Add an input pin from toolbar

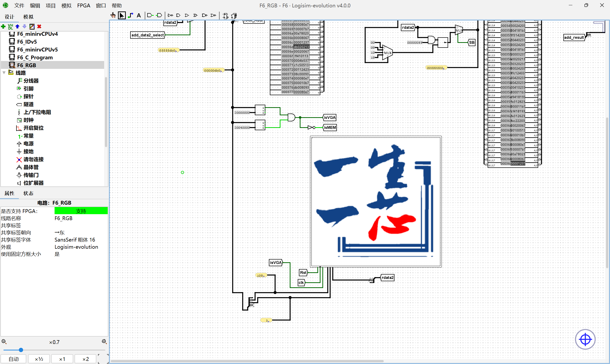tap(150, 15)
